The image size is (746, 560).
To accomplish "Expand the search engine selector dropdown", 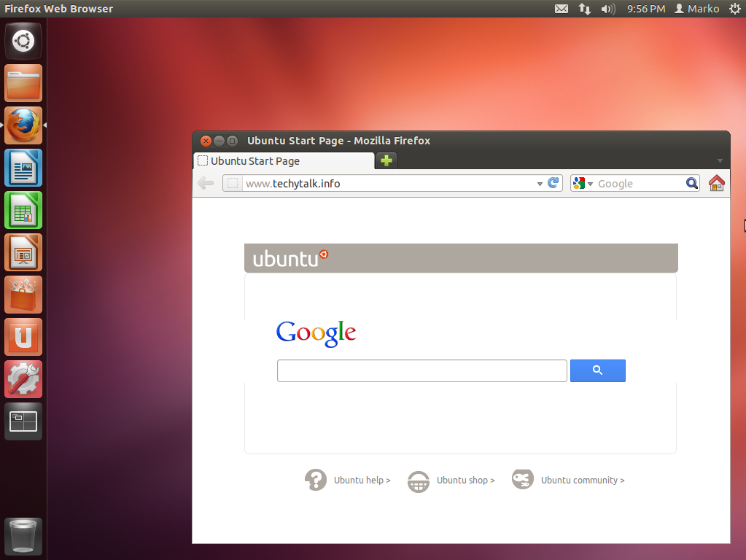I will point(583,184).
